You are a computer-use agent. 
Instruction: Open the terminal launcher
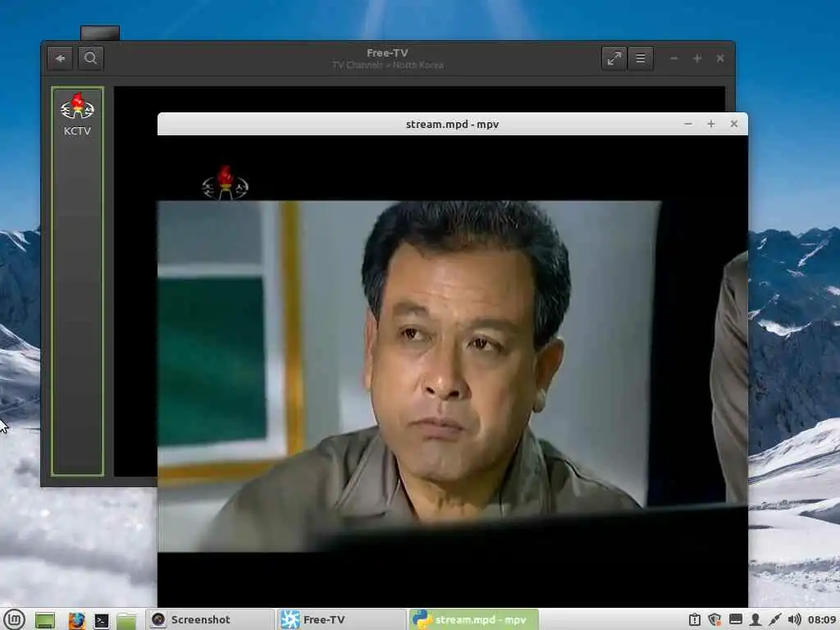click(102, 620)
